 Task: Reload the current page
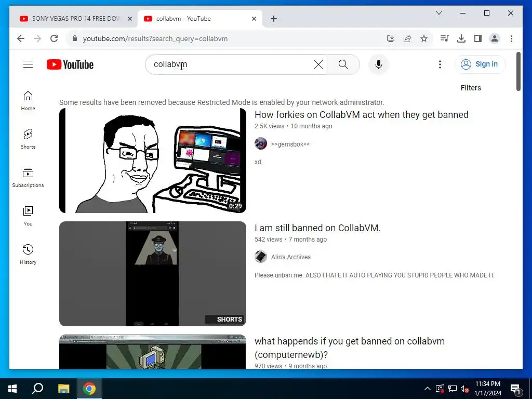click(54, 38)
